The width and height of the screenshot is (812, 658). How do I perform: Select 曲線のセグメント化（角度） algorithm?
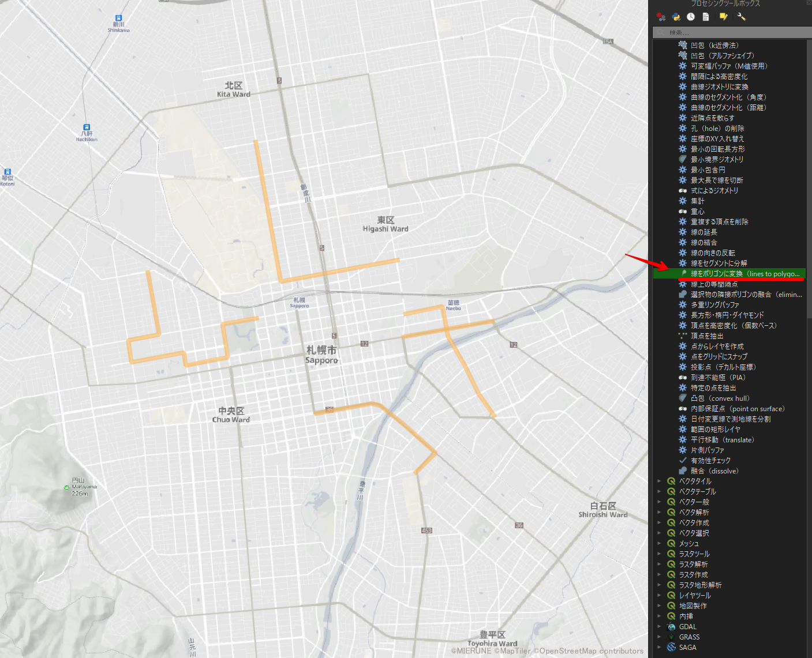click(728, 97)
